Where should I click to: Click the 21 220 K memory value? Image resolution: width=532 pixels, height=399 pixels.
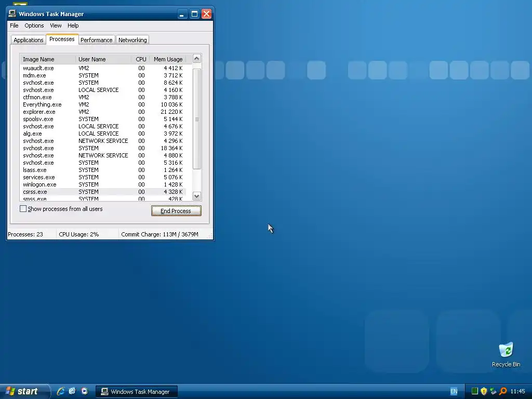(x=171, y=112)
